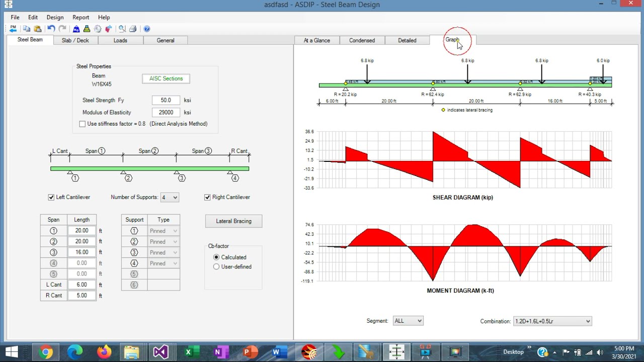The image size is (644, 362).
Task: Click the Steel Strength Fy input field
Action: point(166,100)
